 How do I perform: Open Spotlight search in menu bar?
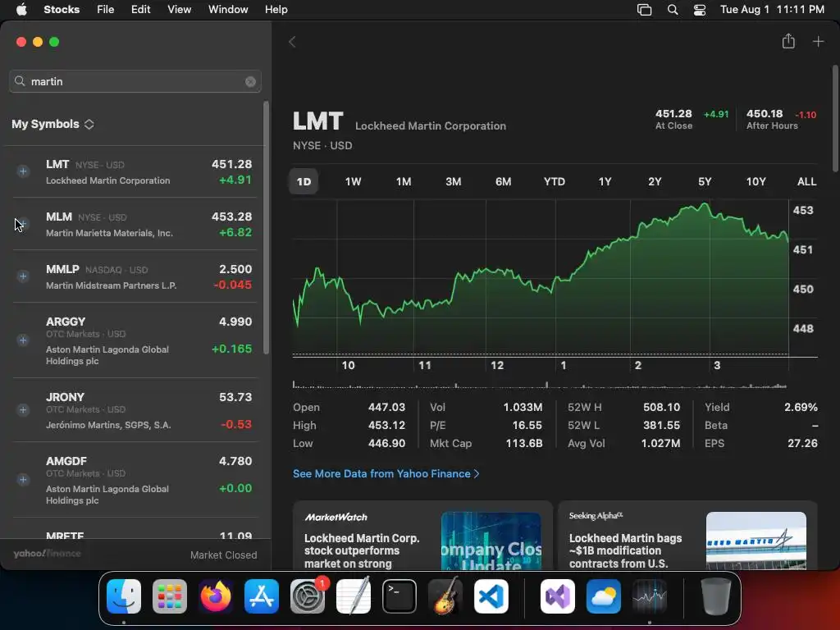(673, 10)
